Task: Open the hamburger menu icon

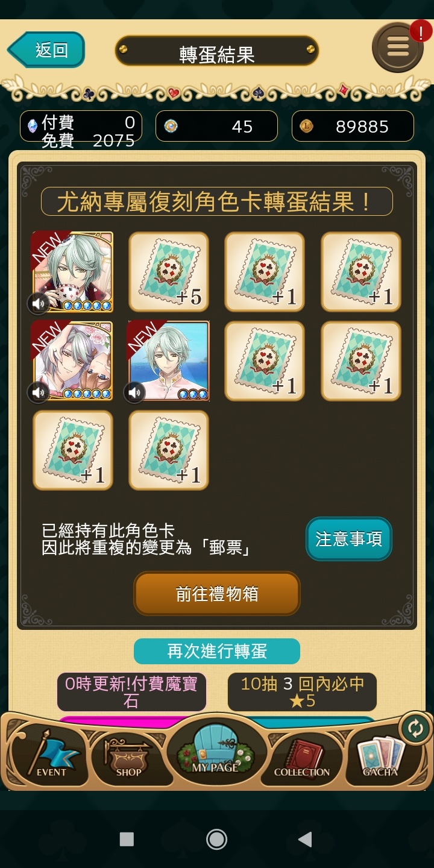Action: pyautogui.click(x=398, y=48)
